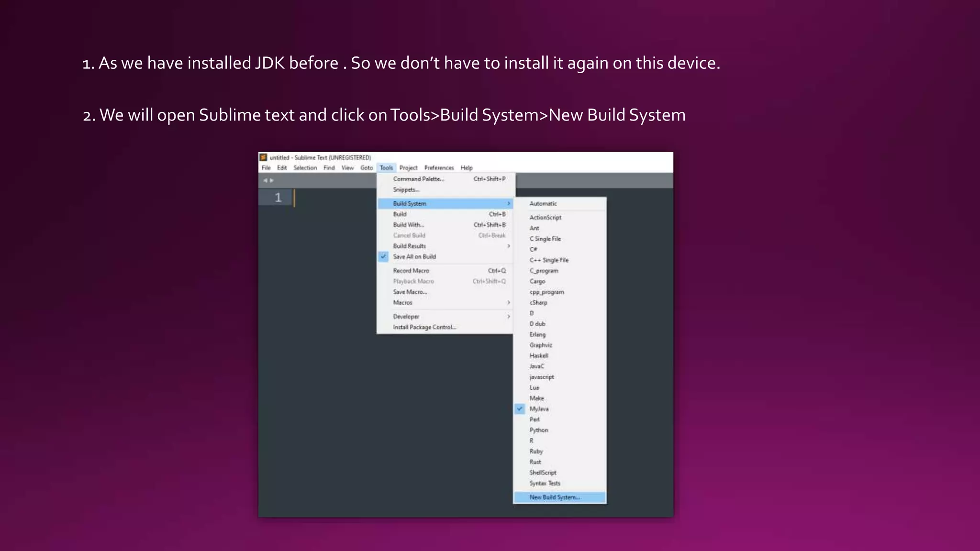Click Build menu entry with Ctrl+B
980x551 pixels.
(x=445, y=214)
